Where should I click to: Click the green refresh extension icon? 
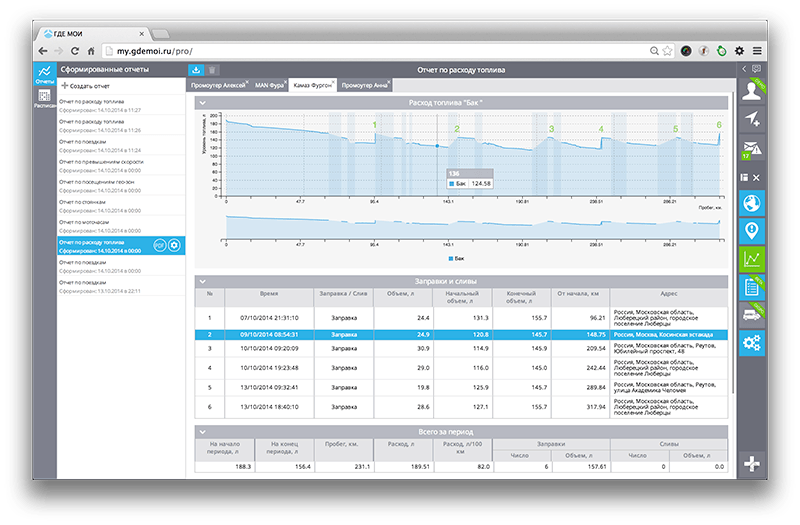[721, 51]
